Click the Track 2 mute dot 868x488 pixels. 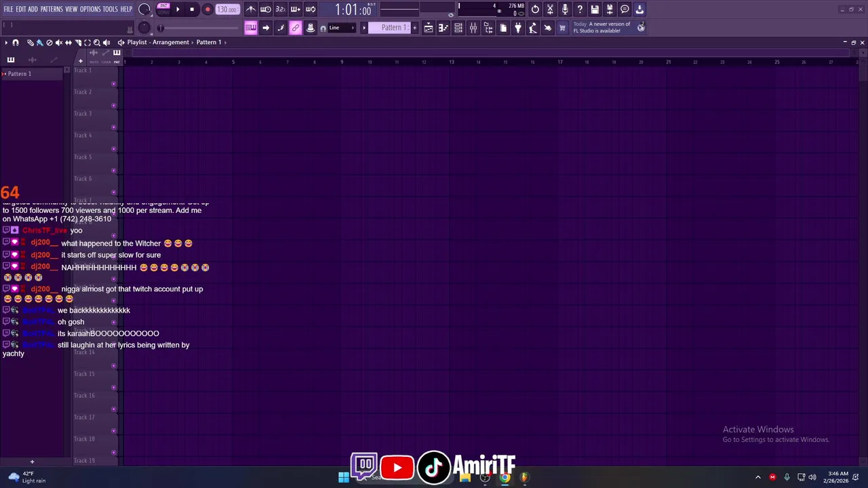click(x=113, y=106)
